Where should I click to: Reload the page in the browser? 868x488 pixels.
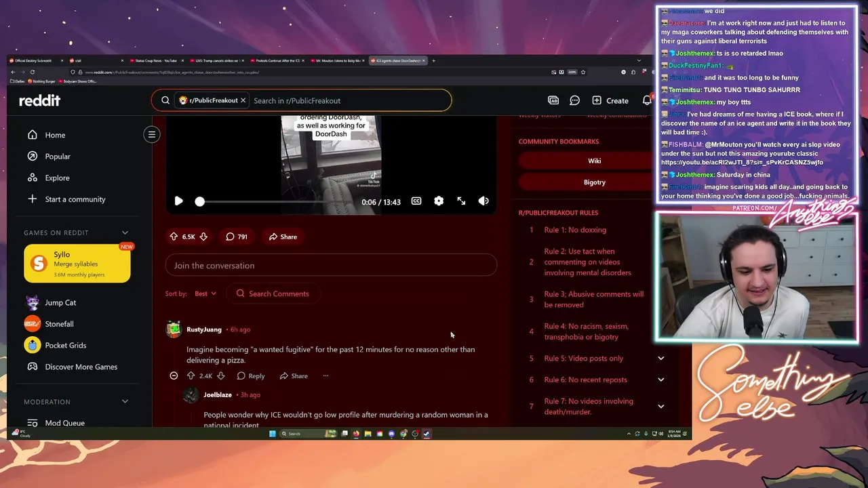(x=32, y=72)
